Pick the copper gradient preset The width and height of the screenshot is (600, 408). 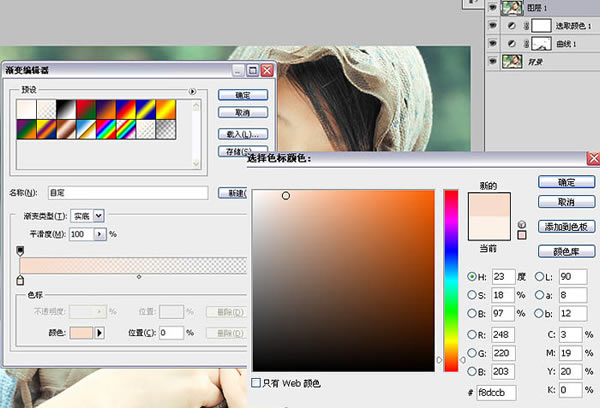[x=66, y=129]
